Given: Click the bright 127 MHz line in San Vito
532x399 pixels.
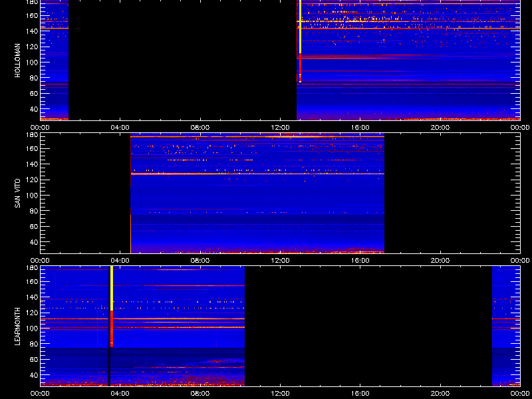Looking at the screenshot, I should pos(257,174).
